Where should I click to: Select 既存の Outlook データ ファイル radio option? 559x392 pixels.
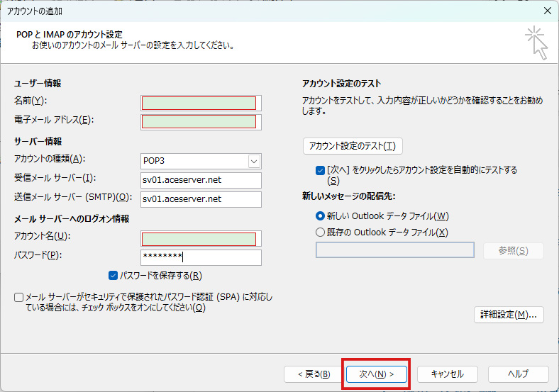(320, 232)
